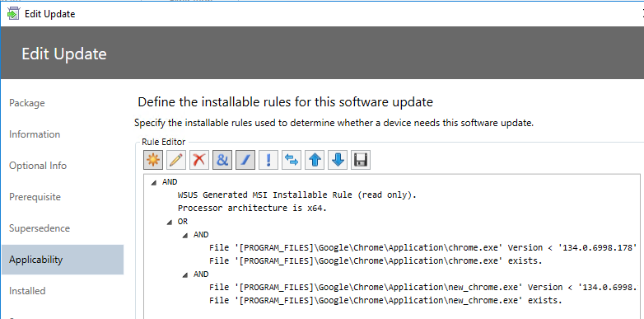644x319 pixels.
Task: Click the slash OR group icon
Action: coord(245,159)
